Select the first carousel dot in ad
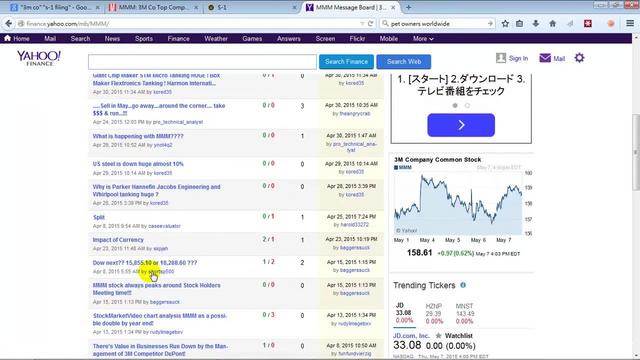This screenshot has height=360, width=640. [455, 105]
